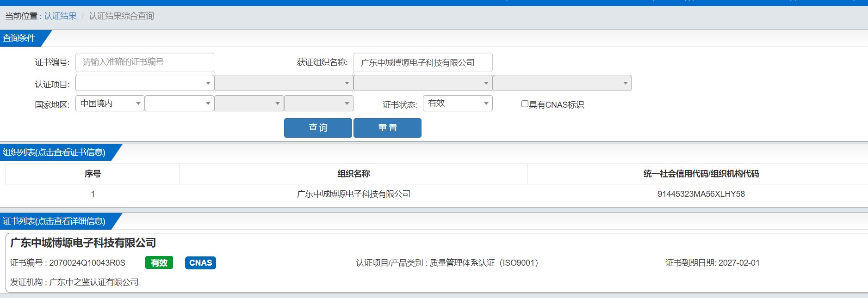868x298 pixels.
Task: Click row number 1 in organization list
Action: point(93,194)
